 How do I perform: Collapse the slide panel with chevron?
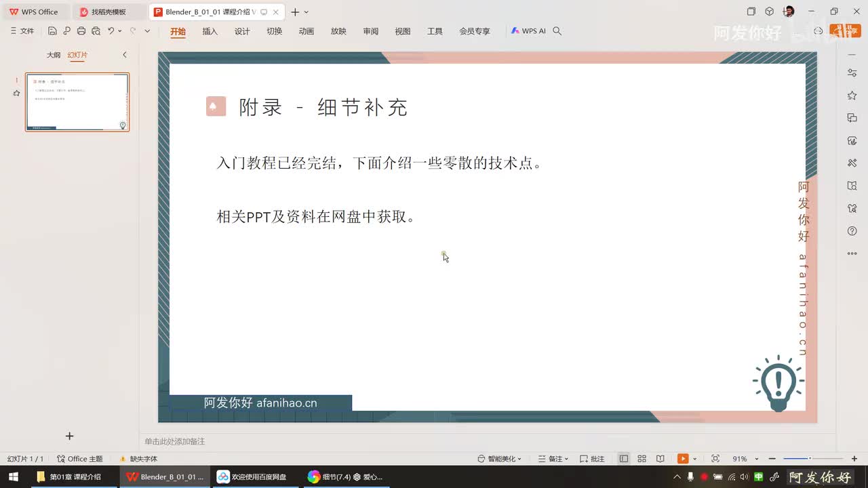tap(124, 55)
